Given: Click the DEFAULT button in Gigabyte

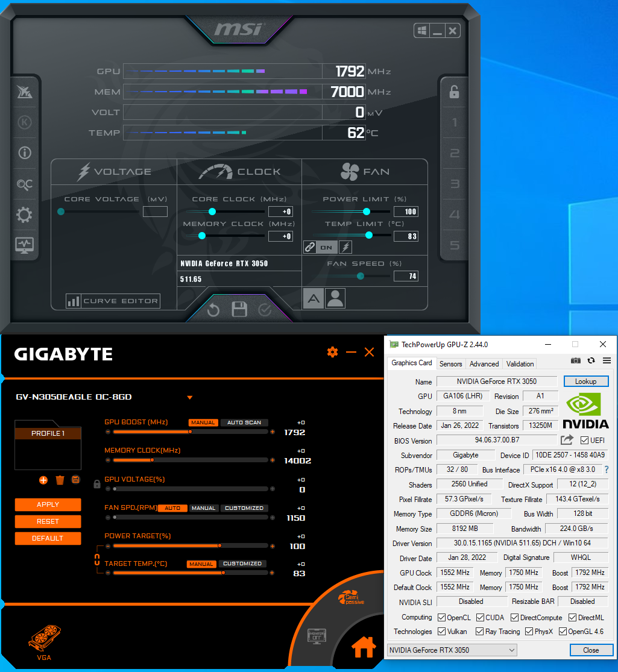Looking at the screenshot, I should 48,538.
